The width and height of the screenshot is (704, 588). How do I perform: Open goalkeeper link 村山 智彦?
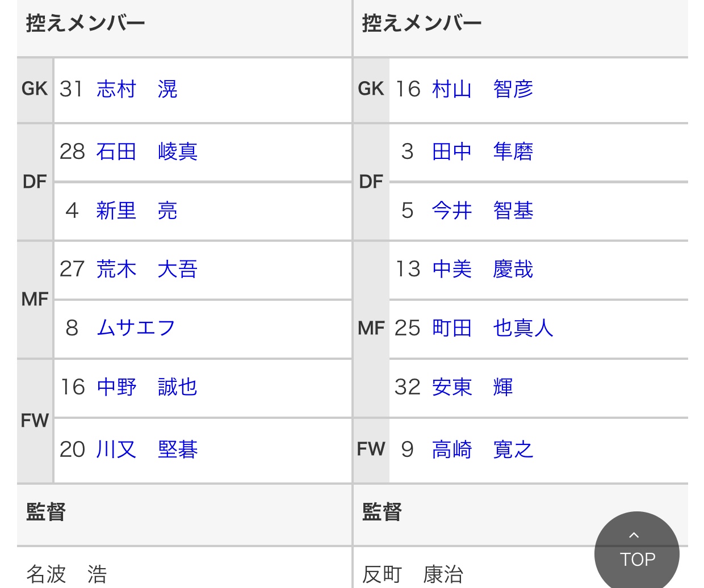pyautogui.click(x=483, y=89)
